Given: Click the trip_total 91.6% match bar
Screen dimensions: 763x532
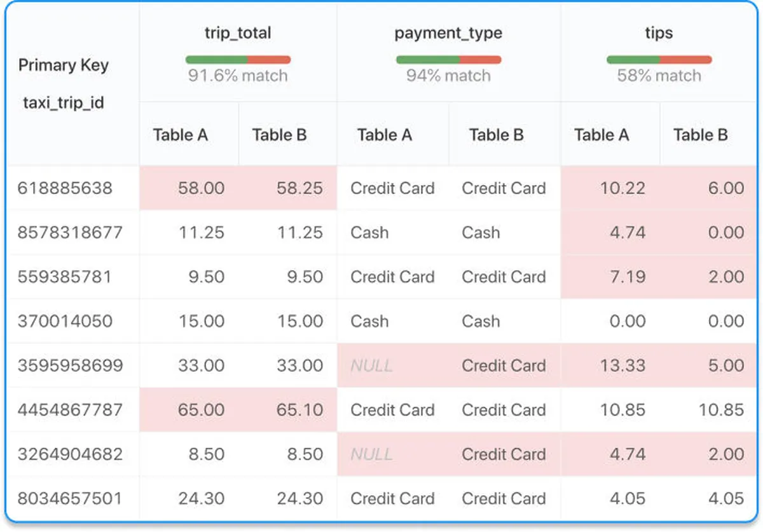Looking at the screenshot, I should point(238,60).
